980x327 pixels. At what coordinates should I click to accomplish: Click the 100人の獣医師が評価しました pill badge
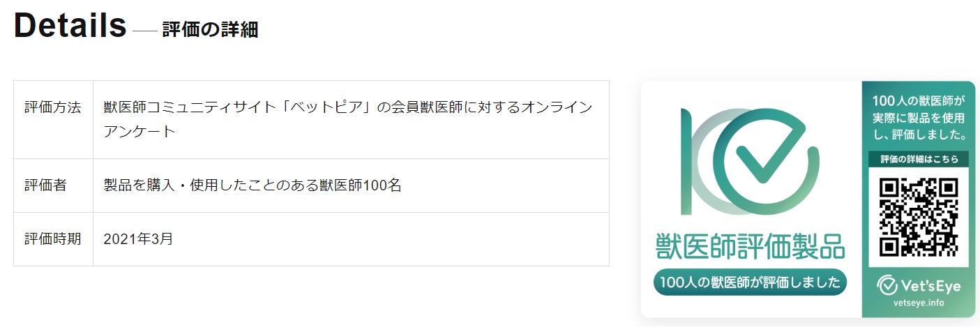click(750, 282)
